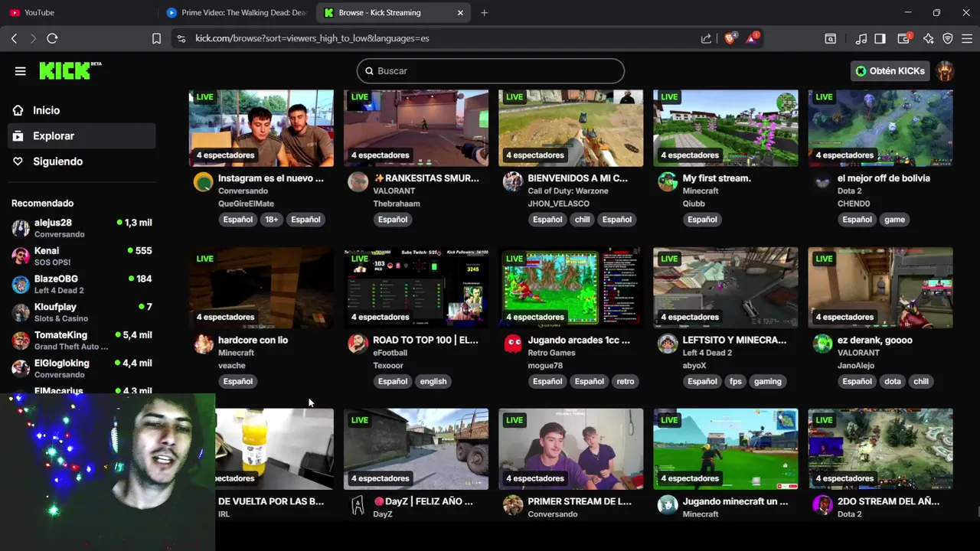Focus the Buscar search field
This screenshot has width=980, height=551.
coord(490,71)
